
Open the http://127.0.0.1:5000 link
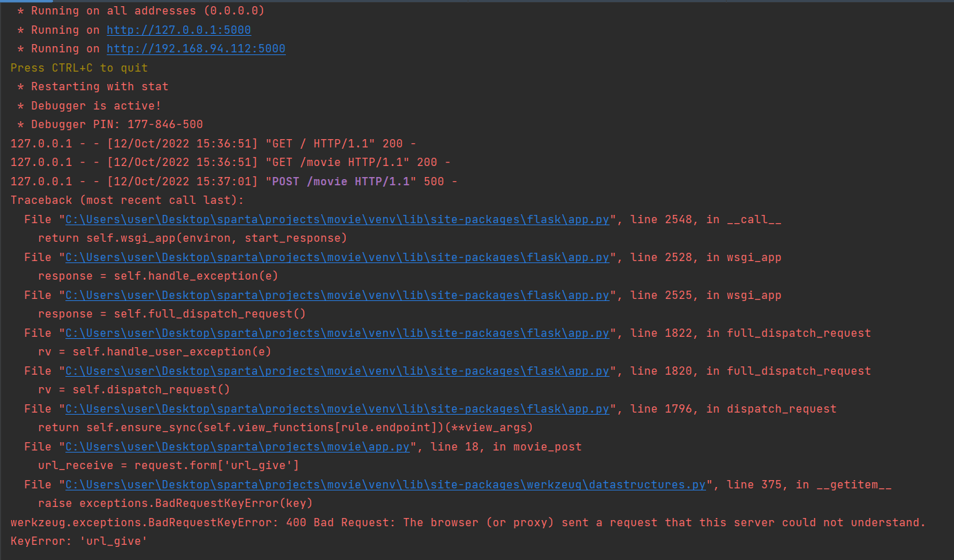[x=178, y=30]
